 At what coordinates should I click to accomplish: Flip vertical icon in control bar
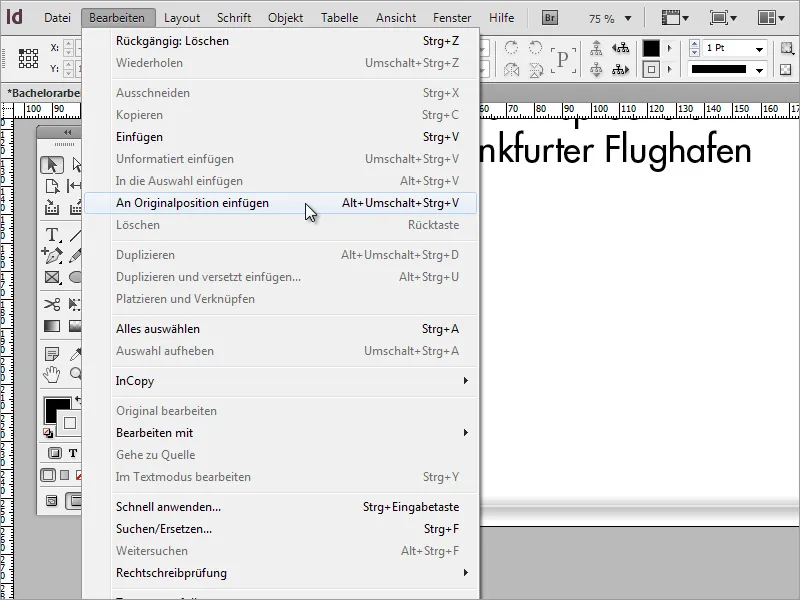click(535, 69)
